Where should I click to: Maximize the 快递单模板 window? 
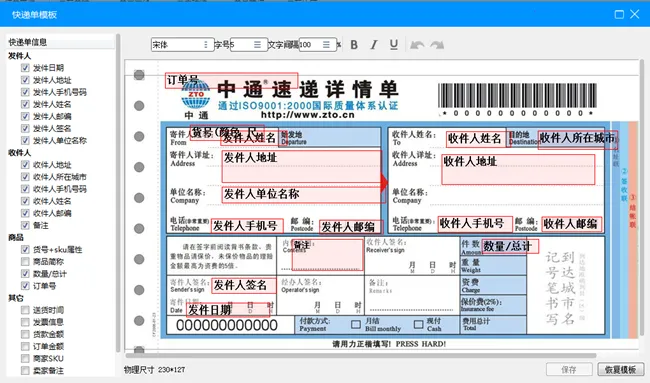(x=619, y=15)
